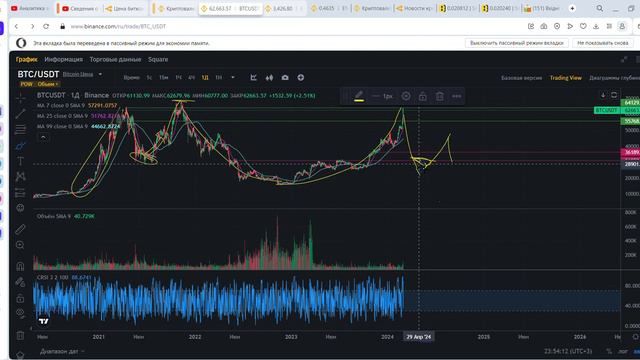The image size is (640, 360).
Task: Open the Fibonacci retracement tools
Action: pos(20,129)
